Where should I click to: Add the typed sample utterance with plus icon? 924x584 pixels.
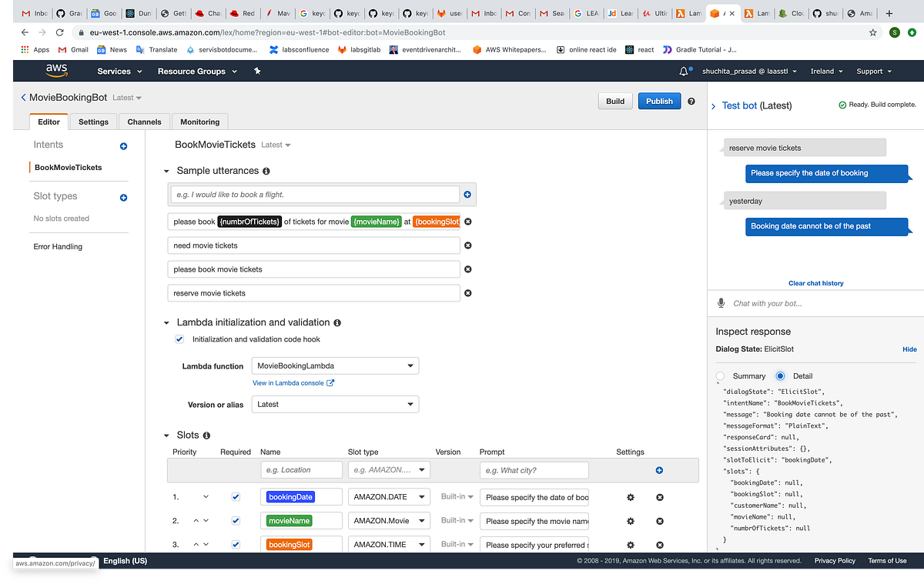pos(467,195)
